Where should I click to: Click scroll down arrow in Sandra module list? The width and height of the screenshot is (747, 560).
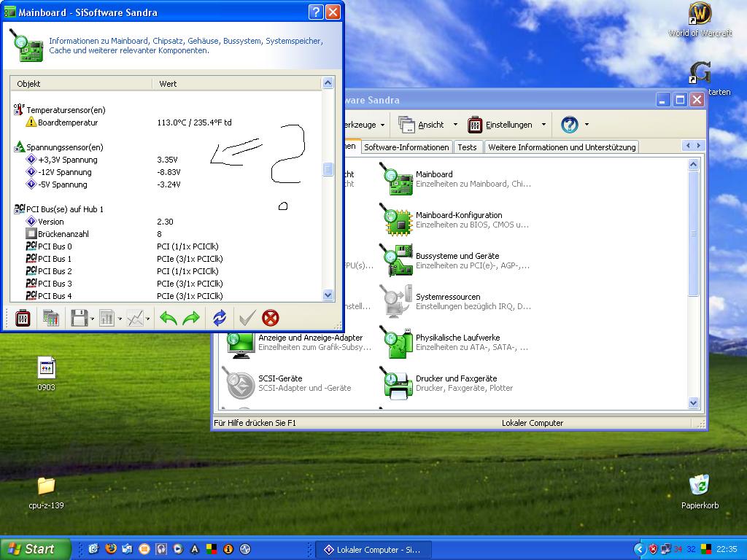point(693,402)
